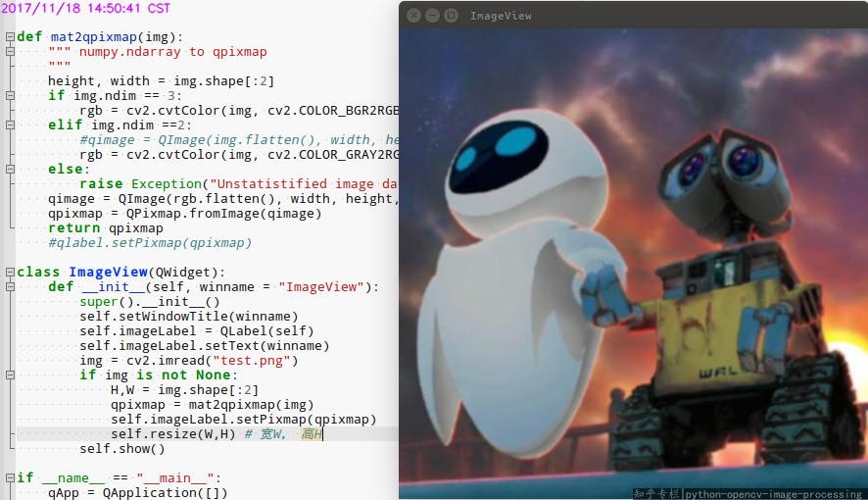Collapse the def mat2qpixmap function fold
Image resolution: width=868 pixels, height=500 pixels.
click(x=10, y=37)
